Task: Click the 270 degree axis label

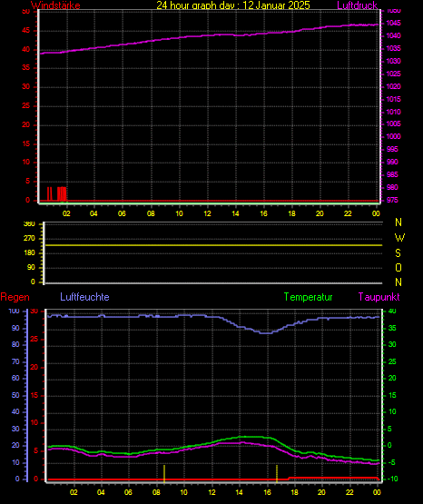Action: (x=29, y=239)
